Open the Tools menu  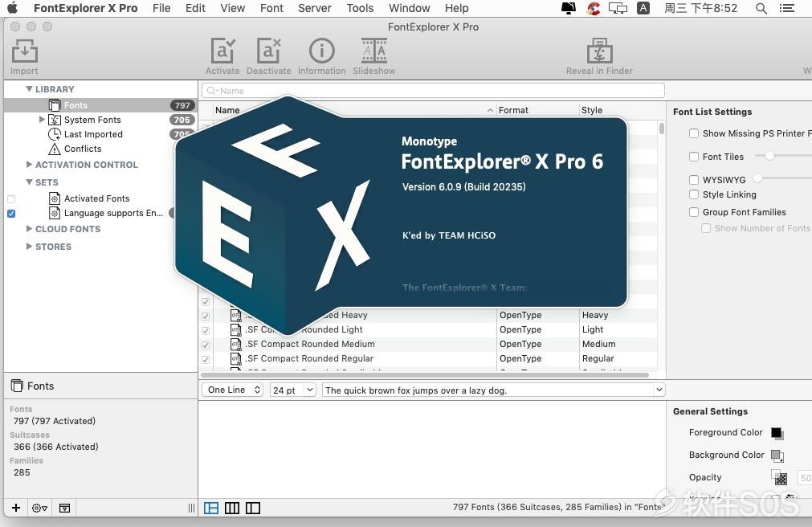[360, 8]
